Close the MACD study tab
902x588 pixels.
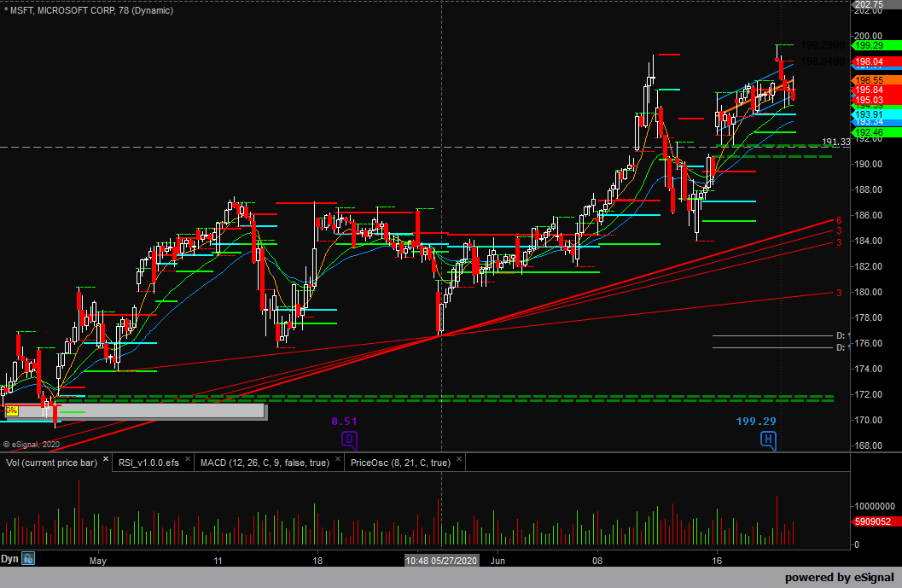pos(338,459)
